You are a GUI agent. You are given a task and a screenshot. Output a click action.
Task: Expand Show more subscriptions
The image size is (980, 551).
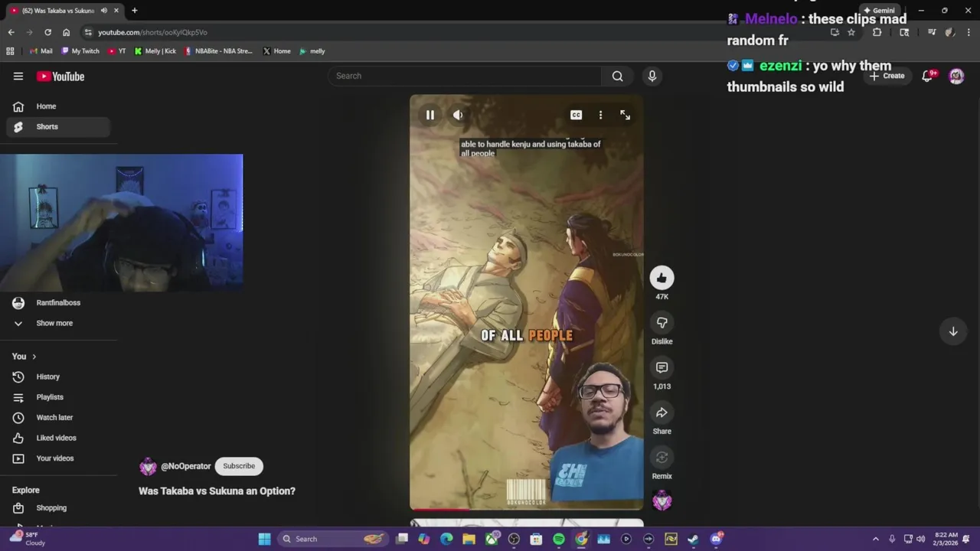click(x=57, y=323)
